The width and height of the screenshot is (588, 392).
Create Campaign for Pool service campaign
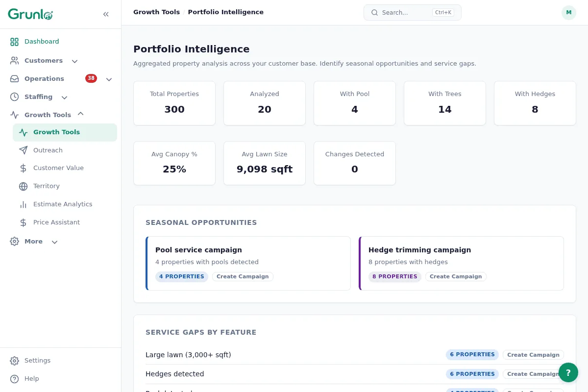pyautogui.click(x=243, y=277)
